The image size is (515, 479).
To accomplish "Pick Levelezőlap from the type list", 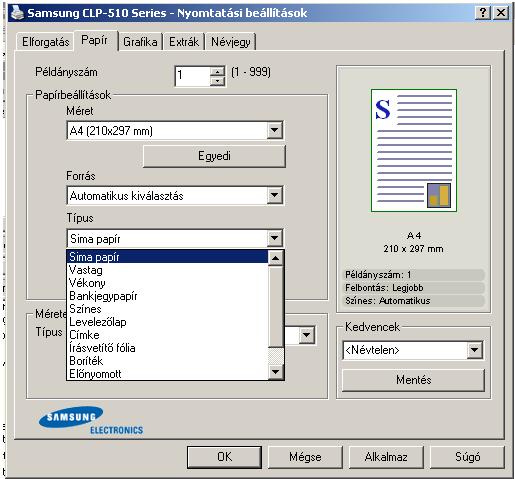I will (168, 322).
